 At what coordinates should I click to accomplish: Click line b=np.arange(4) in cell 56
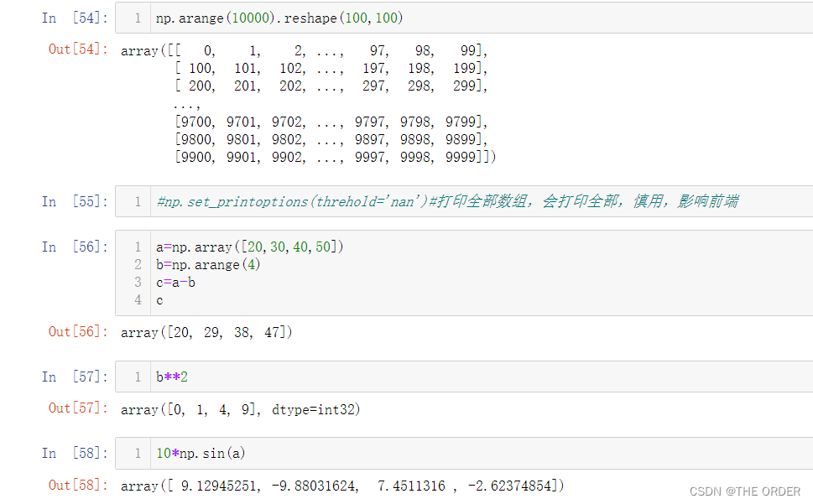coord(208,265)
